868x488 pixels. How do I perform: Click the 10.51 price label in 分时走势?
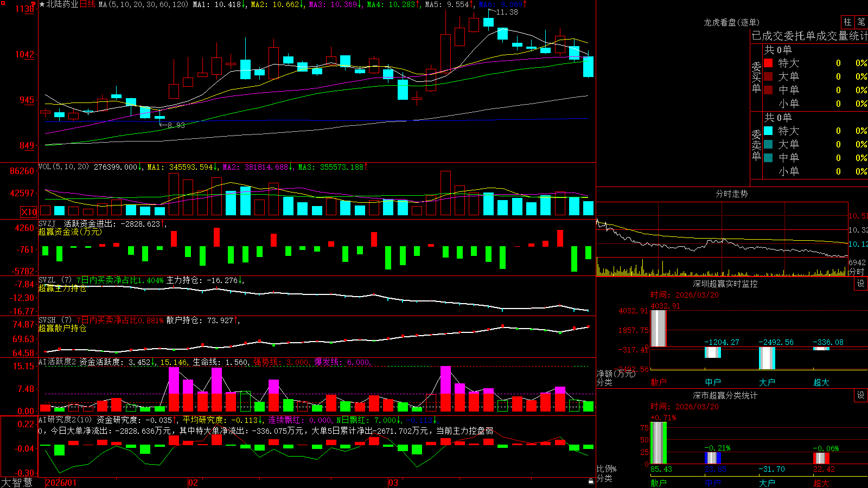[858, 216]
